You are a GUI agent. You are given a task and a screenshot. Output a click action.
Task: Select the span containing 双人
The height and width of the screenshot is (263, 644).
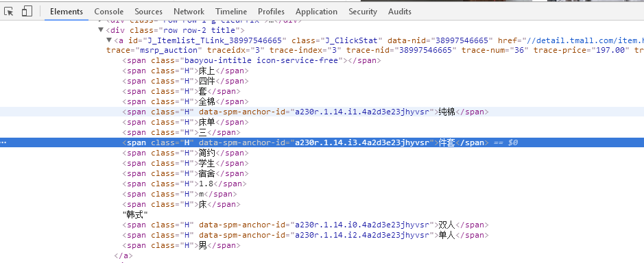pos(306,225)
